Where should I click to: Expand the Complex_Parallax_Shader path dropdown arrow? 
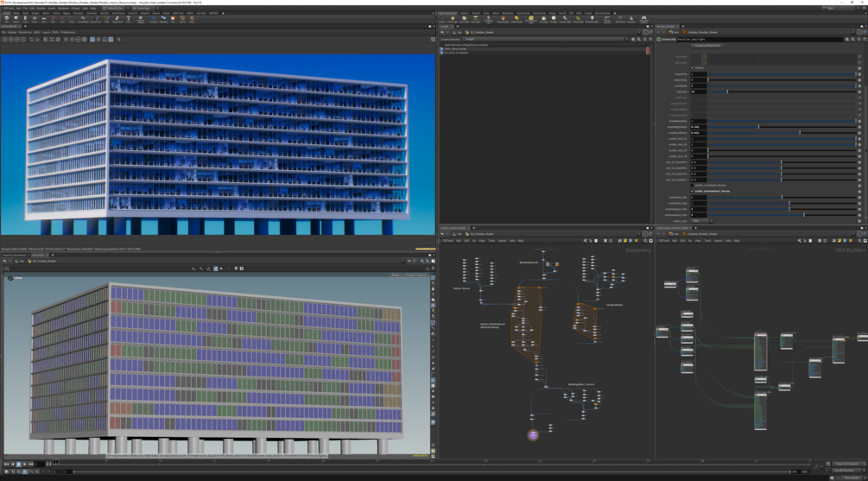853,32
